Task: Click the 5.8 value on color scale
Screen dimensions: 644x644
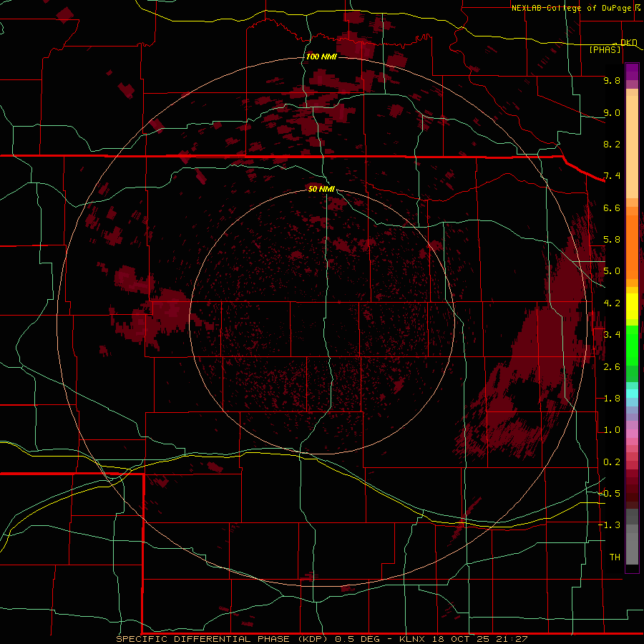Action: point(612,240)
